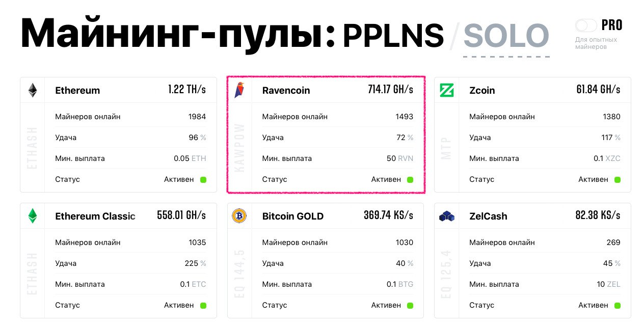This screenshot has height=325, width=644.
Task: Click the Ravencoin bird logo icon
Action: [x=239, y=90]
